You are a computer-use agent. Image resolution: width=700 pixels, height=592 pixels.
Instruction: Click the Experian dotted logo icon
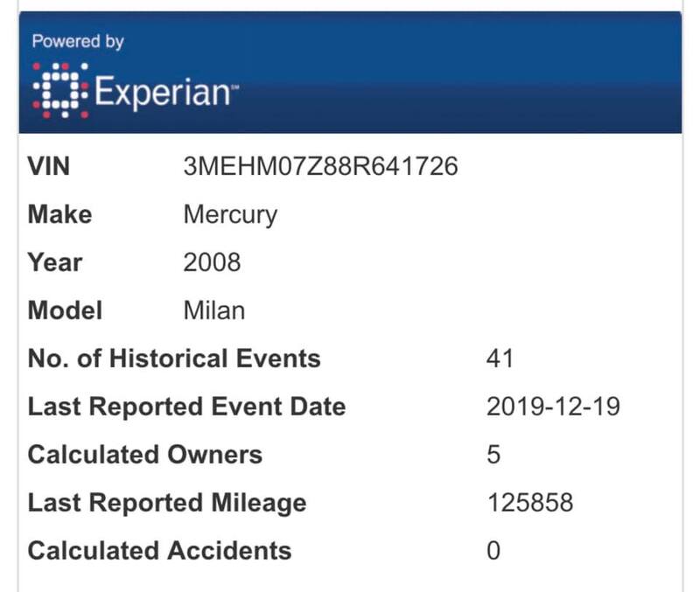60,91
